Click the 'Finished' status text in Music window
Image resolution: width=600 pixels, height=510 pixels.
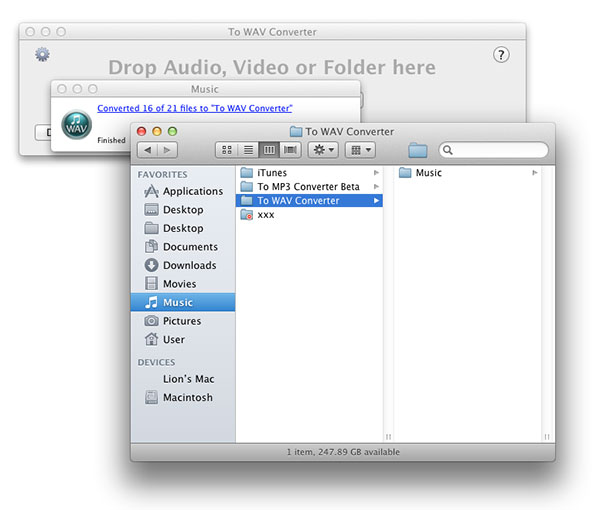click(111, 140)
